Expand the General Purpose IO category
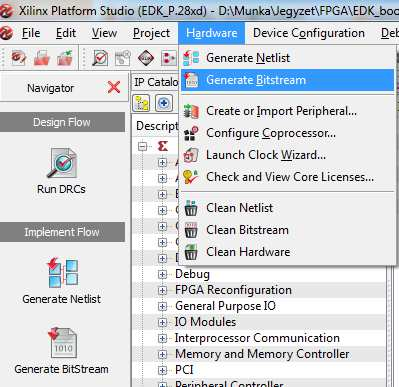 pyautogui.click(x=162, y=306)
